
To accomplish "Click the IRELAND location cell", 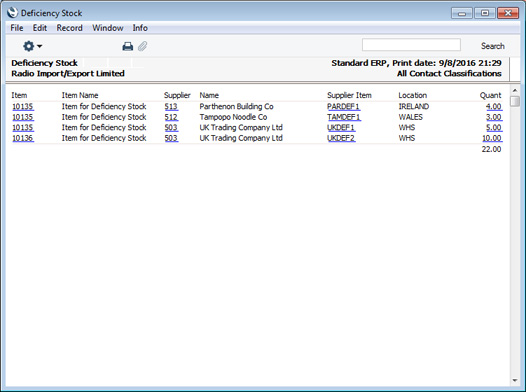I will [x=414, y=107].
